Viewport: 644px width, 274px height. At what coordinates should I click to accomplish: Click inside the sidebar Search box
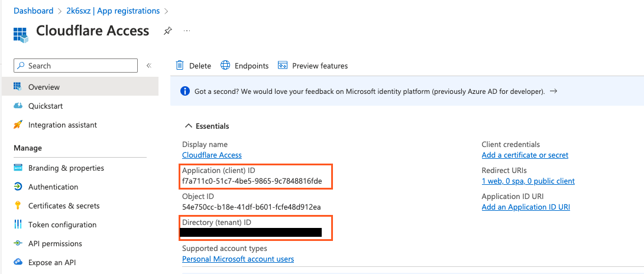click(x=77, y=66)
